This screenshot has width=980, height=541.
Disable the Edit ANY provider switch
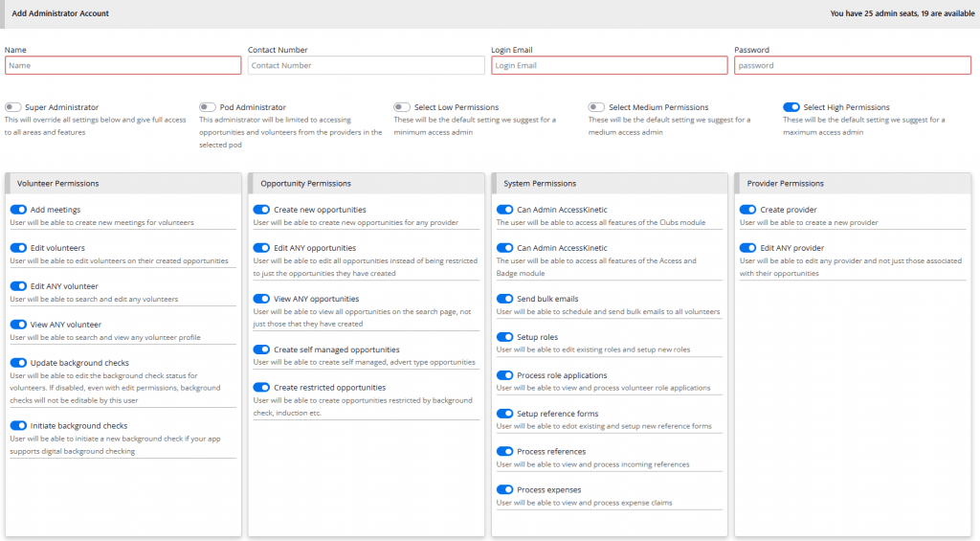coord(747,248)
